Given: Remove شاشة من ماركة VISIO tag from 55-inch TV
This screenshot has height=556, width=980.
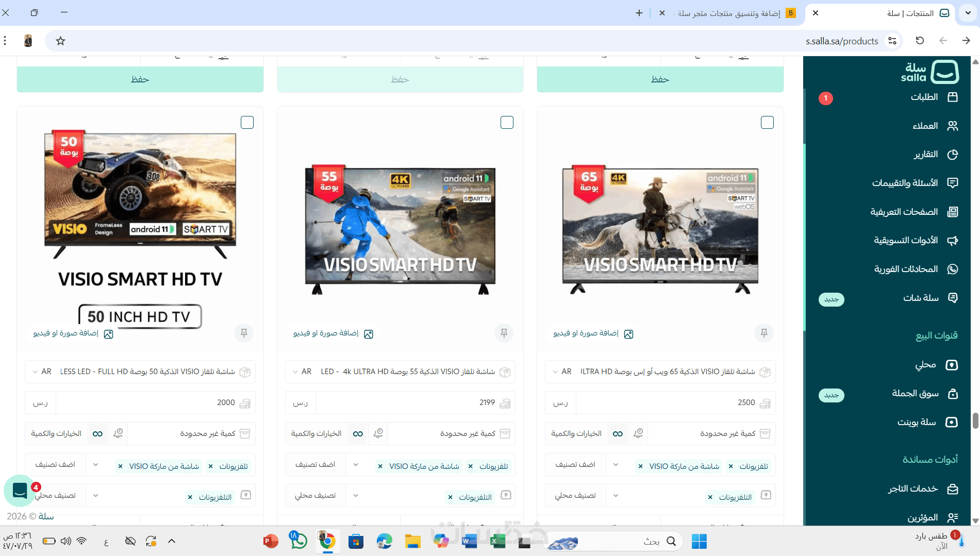Looking at the screenshot, I should [380, 466].
